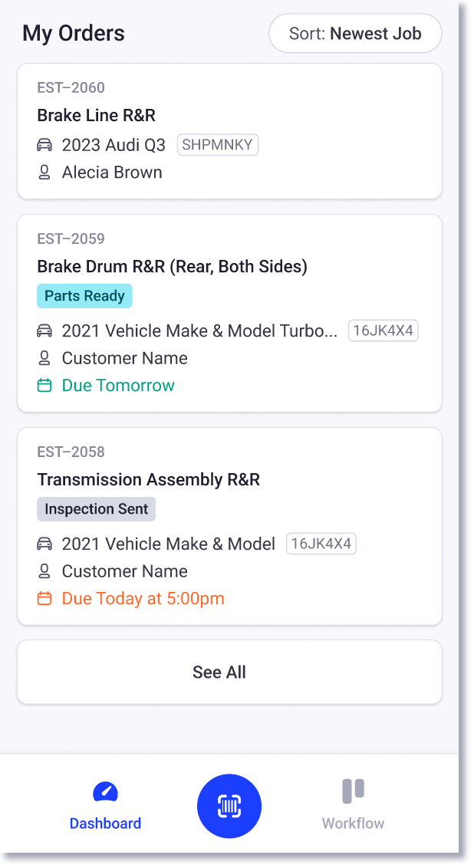The height and width of the screenshot is (868, 474).
Task: Click the SHPMNKY license plate chip
Action: click(x=217, y=144)
